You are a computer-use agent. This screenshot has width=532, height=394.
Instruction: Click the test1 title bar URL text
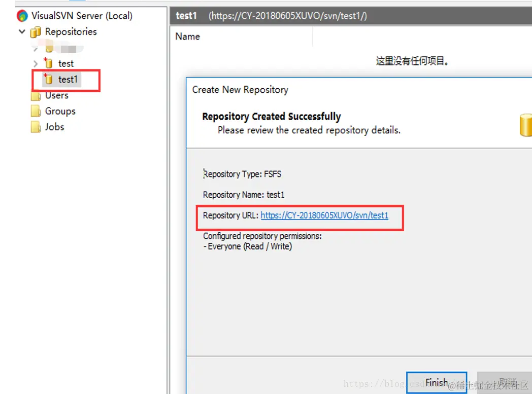click(288, 16)
